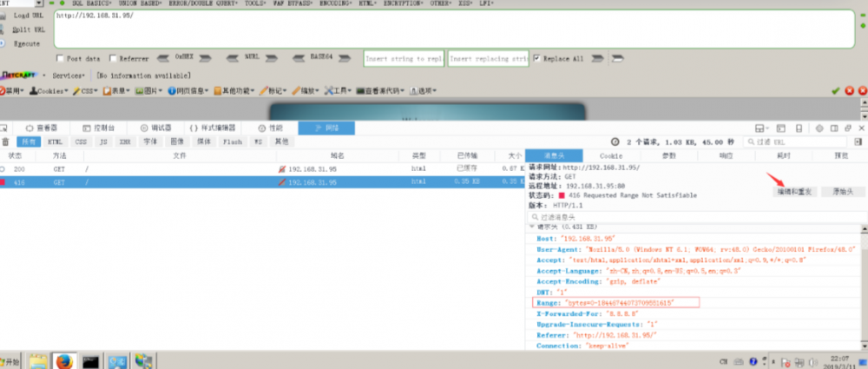Open the Cookies developer toolbar menu

(x=49, y=91)
